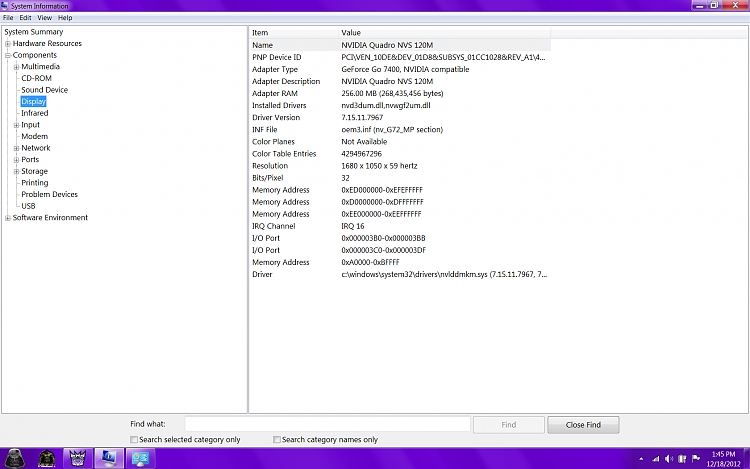750x469 pixels.
Task: Select I/O Port 0x000003C0 row
Action: coord(400,250)
